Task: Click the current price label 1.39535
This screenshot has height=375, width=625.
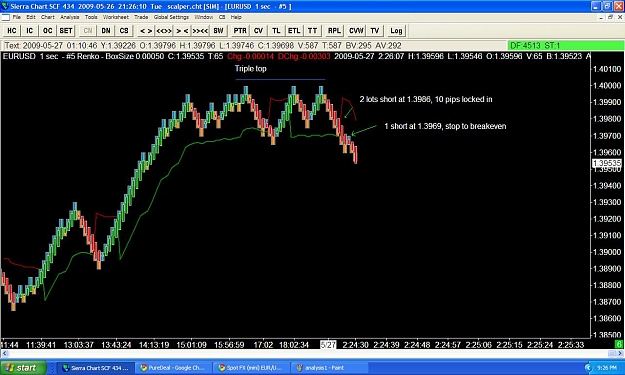Action: [x=607, y=163]
